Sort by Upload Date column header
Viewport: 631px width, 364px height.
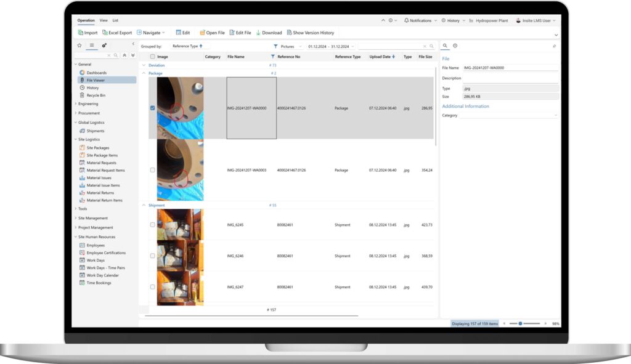(382, 57)
